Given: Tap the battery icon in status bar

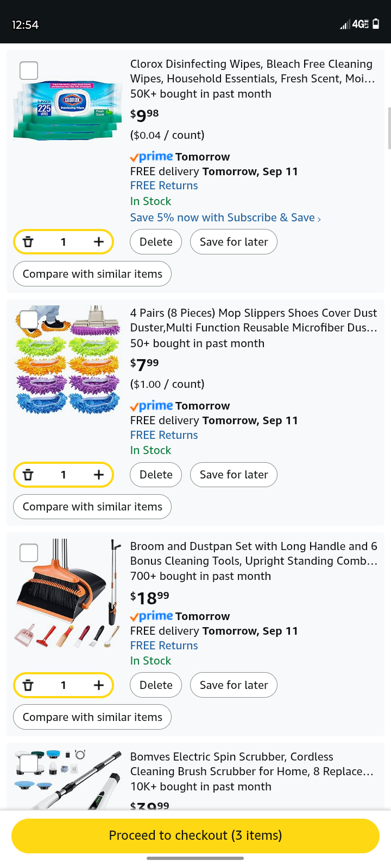Looking at the screenshot, I should 376,24.
